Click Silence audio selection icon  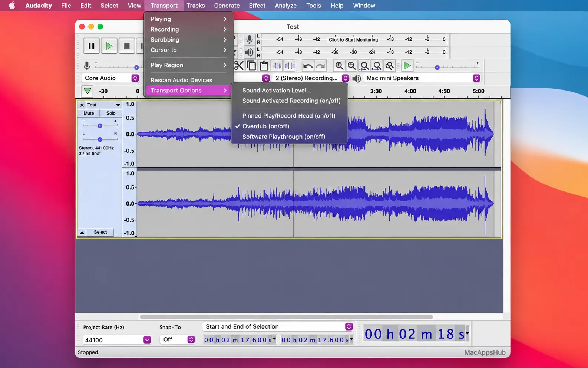290,66
